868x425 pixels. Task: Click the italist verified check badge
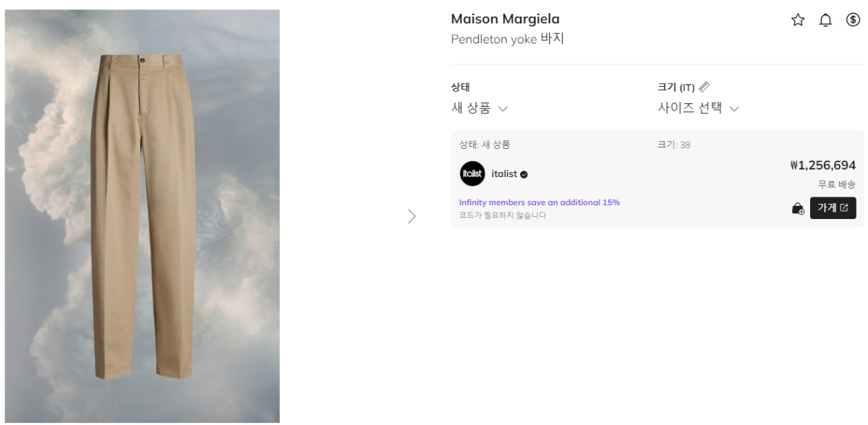pyautogui.click(x=524, y=174)
